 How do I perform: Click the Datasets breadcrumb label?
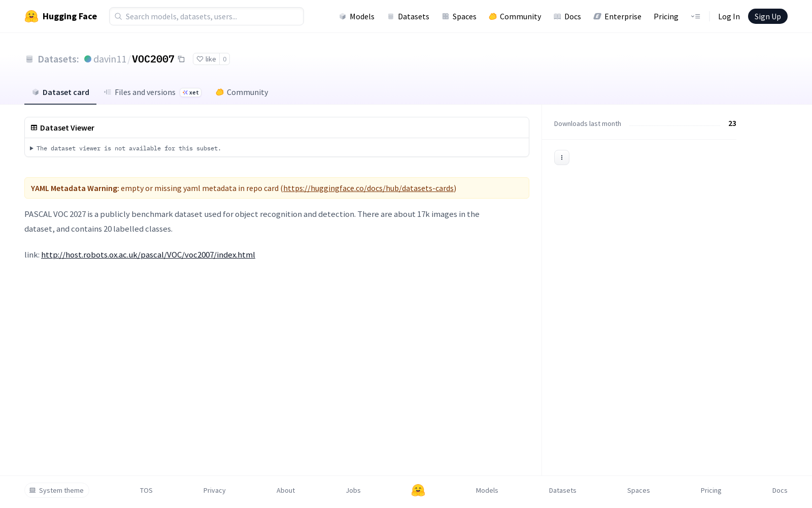pos(58,59)
